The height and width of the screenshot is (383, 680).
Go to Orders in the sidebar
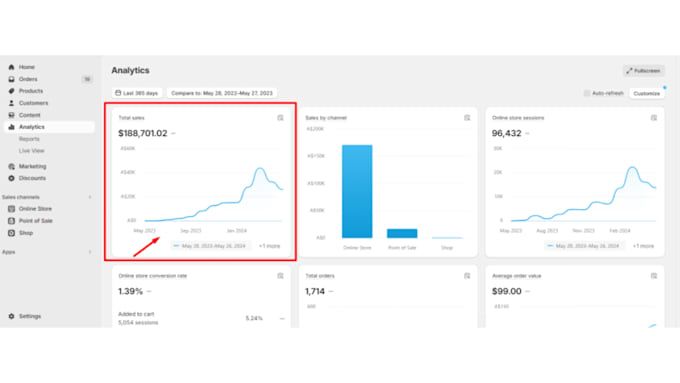coord(28,79)
